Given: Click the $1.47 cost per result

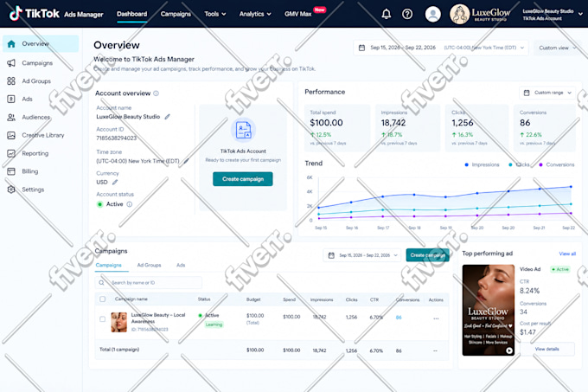Looking at the screenshot, I should click(527, 332).
